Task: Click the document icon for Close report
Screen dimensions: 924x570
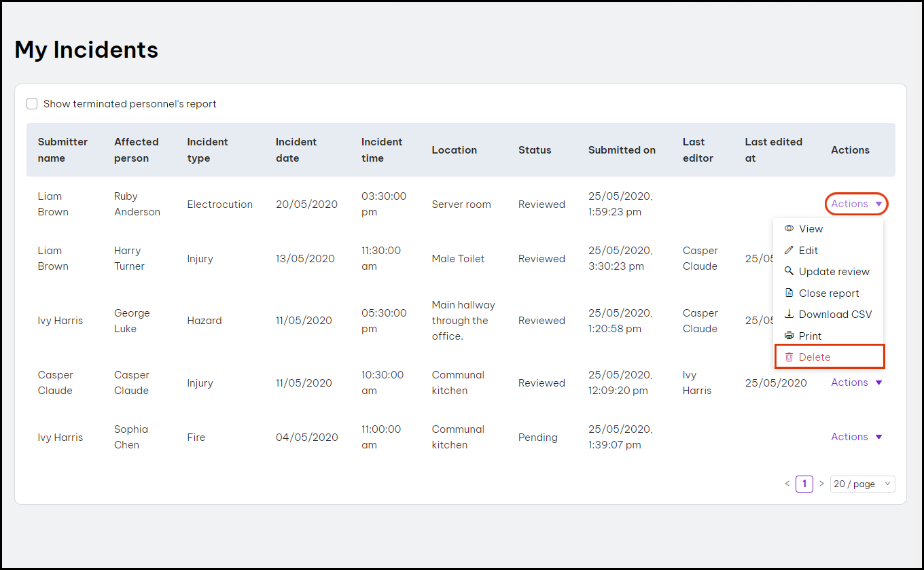Action: tap(789, 293)
